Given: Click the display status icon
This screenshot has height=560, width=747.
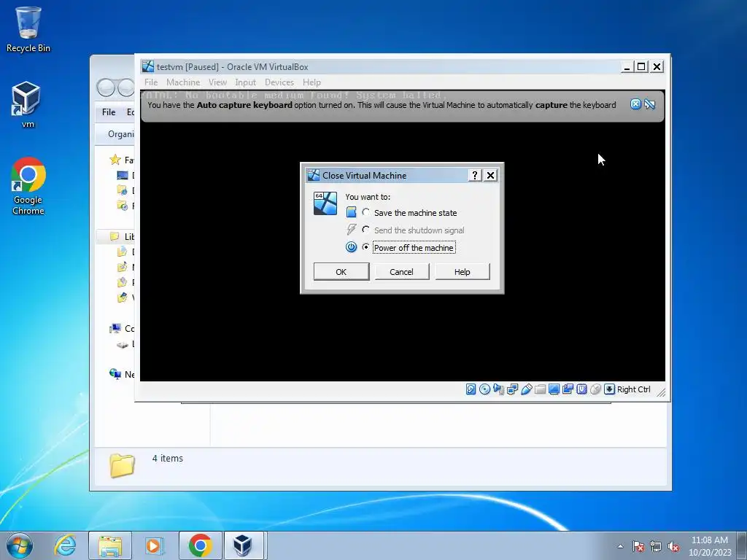Looking at the screenshot, I should (x=554, y=389).
